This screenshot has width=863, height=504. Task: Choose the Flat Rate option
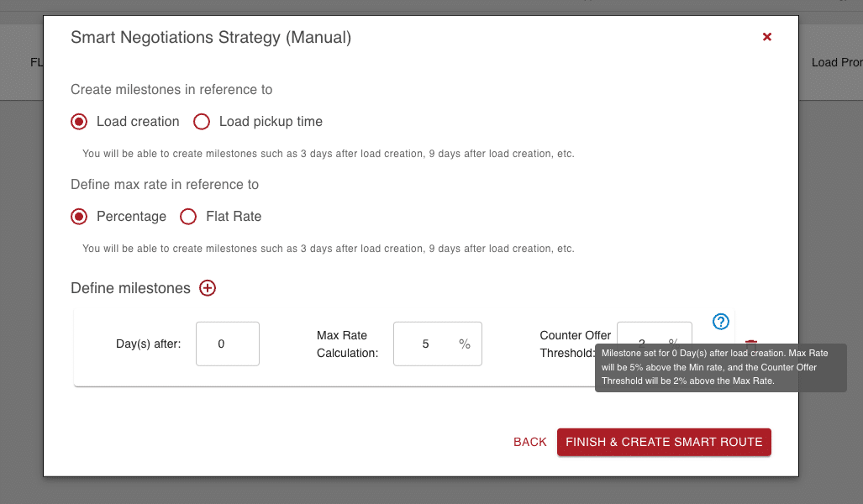(x=188, y=217)
